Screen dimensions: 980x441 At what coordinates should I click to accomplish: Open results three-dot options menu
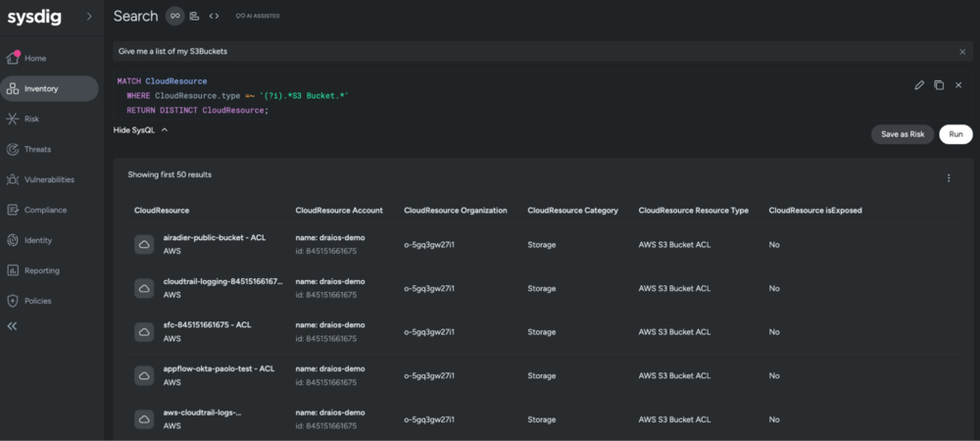pyautogui.click(x=949, y=178)
